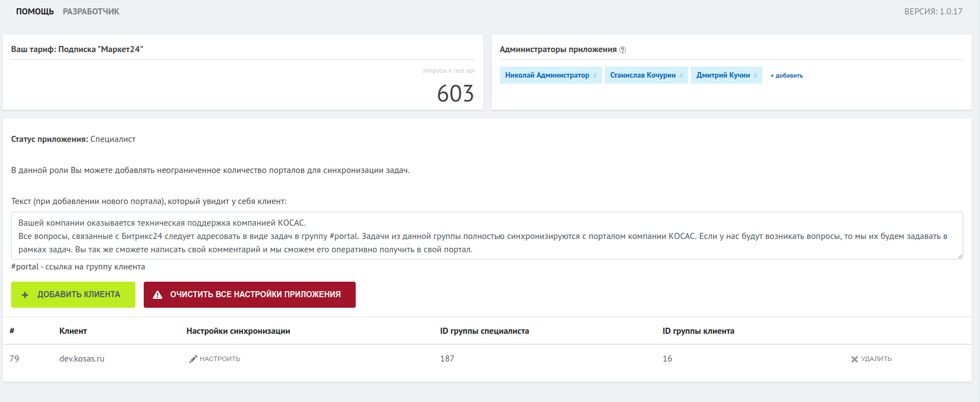Click the Николай Администратор name tag

[547, 75]
